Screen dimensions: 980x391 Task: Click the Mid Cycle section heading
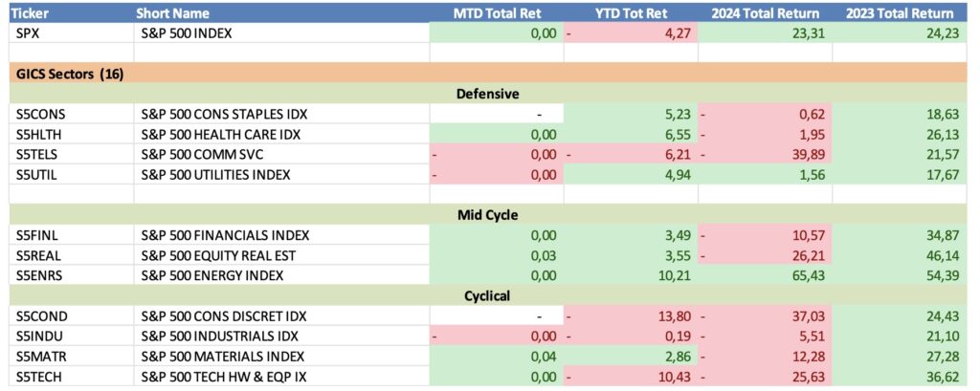tap(487, 214)
